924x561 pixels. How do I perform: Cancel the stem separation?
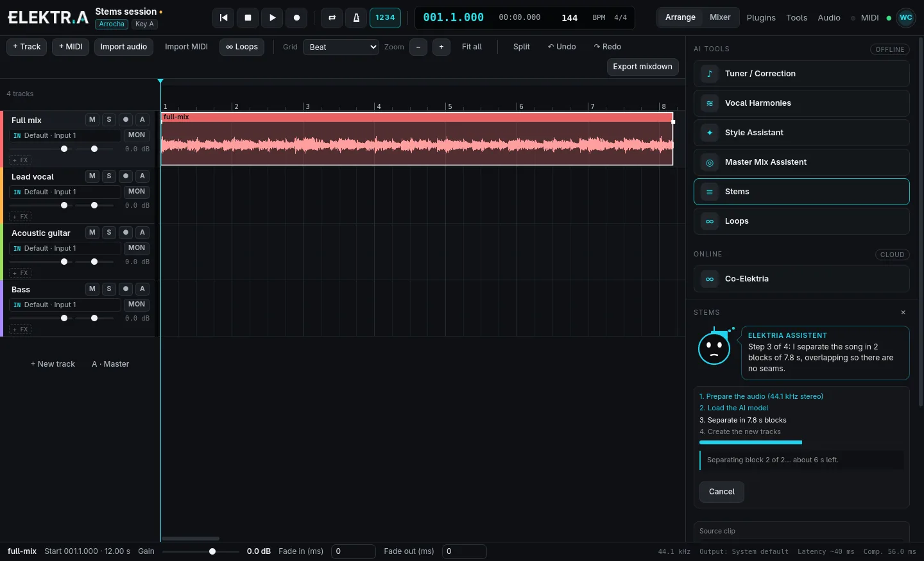722,492
